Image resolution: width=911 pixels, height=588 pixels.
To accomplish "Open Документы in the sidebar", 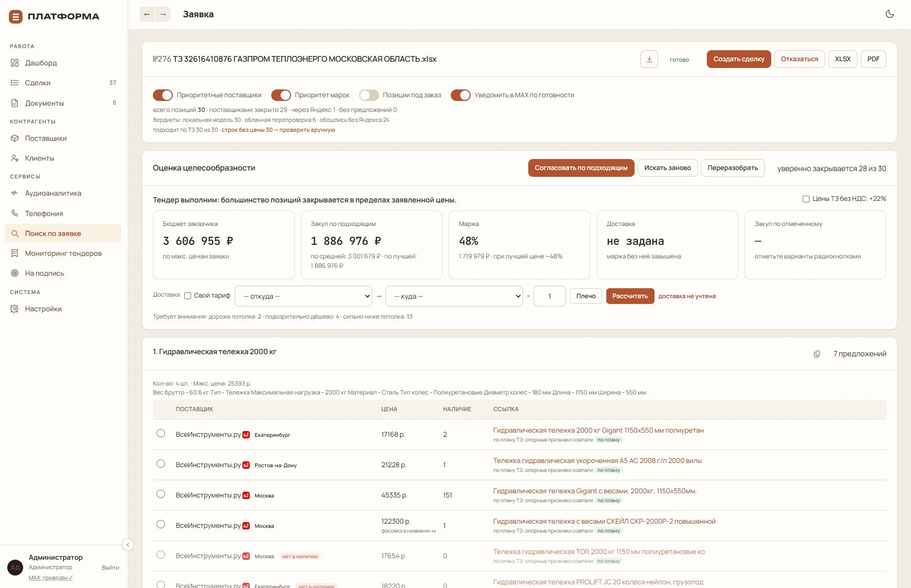I will pyautogui.click(x=63, y=103).
